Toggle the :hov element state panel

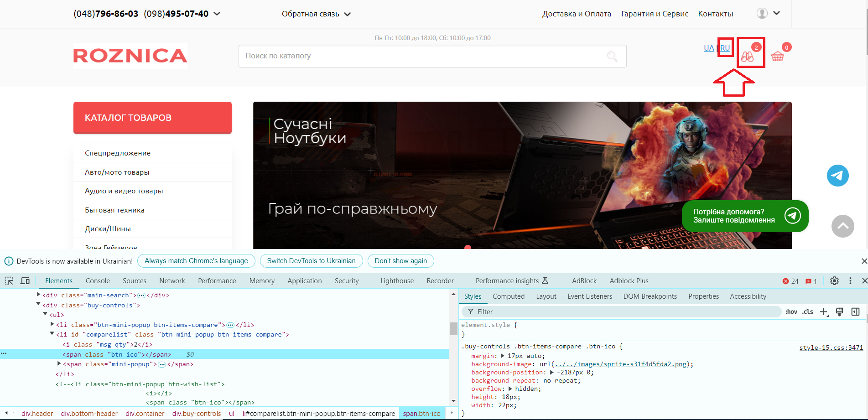pyautogui.click(x=791, y=312)
